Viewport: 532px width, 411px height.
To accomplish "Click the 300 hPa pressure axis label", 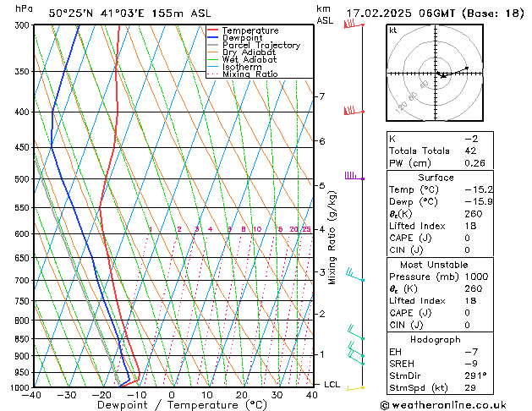I will pos(22,25).
